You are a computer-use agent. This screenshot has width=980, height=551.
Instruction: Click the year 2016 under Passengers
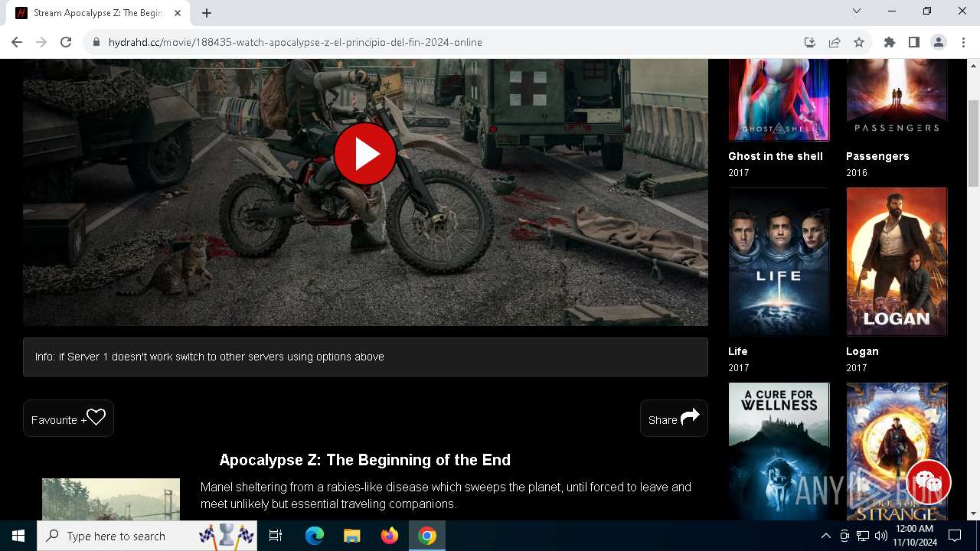(857, 173)
